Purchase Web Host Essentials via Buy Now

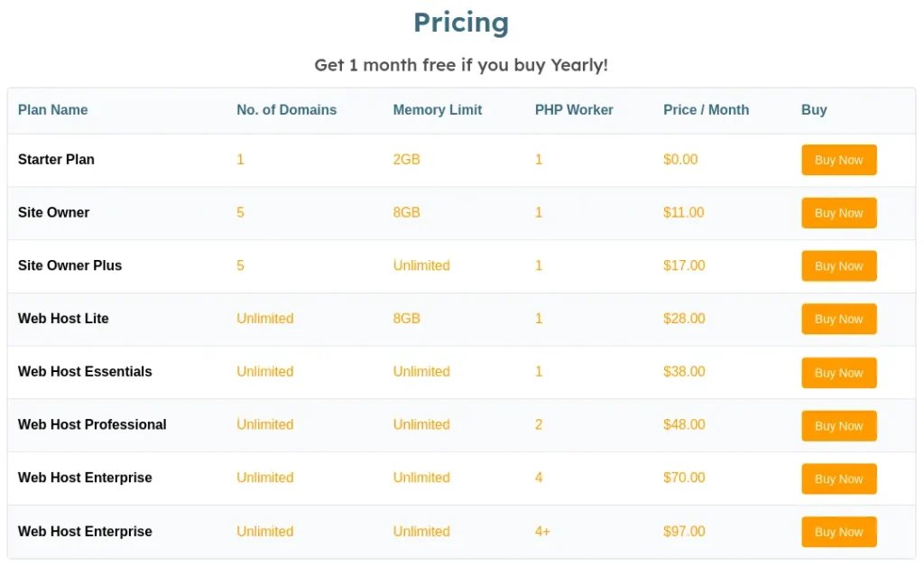[838, 372]
